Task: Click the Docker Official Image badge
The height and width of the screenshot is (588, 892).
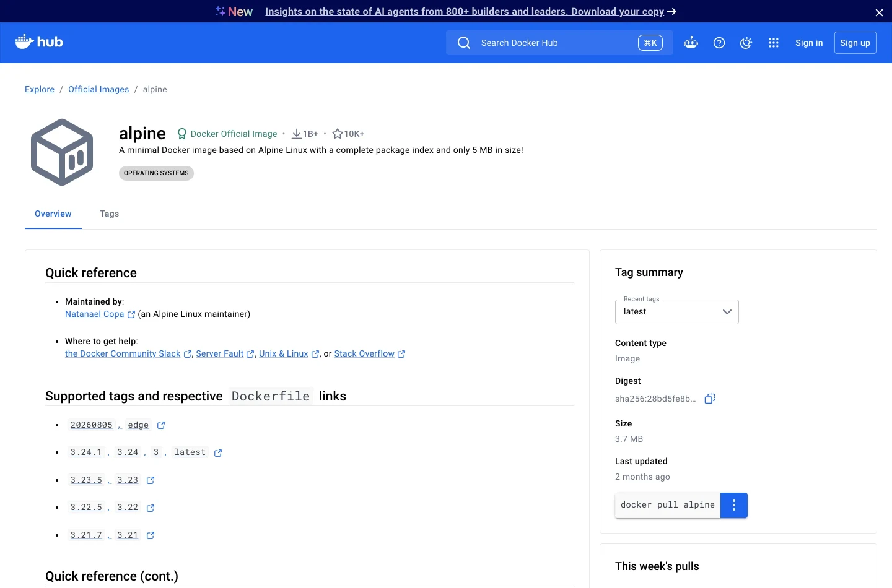Action: click(227, 134)
